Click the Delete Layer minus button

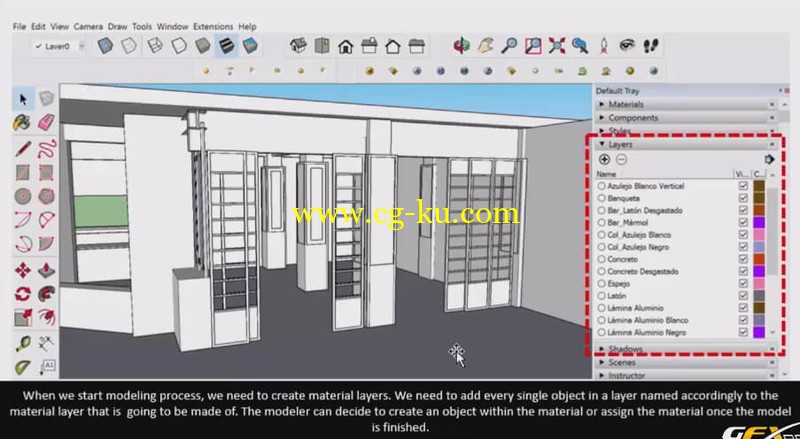point(621,160)
